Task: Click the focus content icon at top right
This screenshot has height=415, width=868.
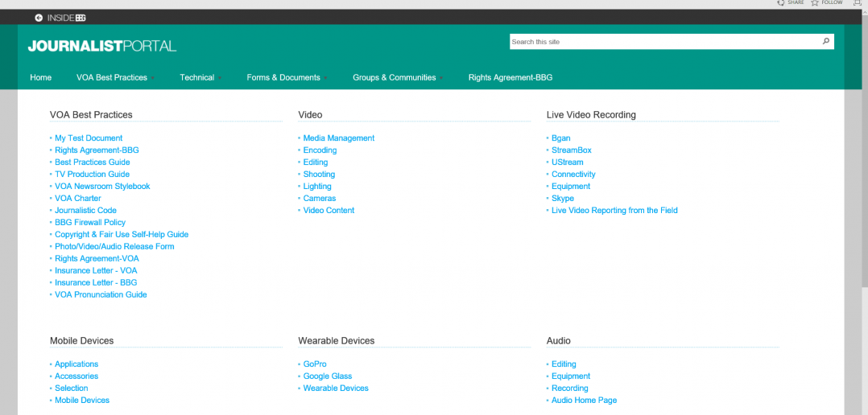Action: click(857, 2)
